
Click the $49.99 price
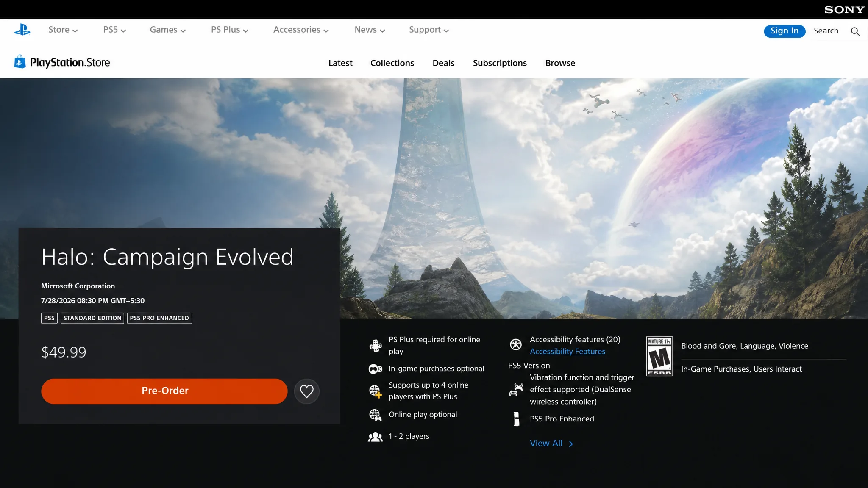64,352
